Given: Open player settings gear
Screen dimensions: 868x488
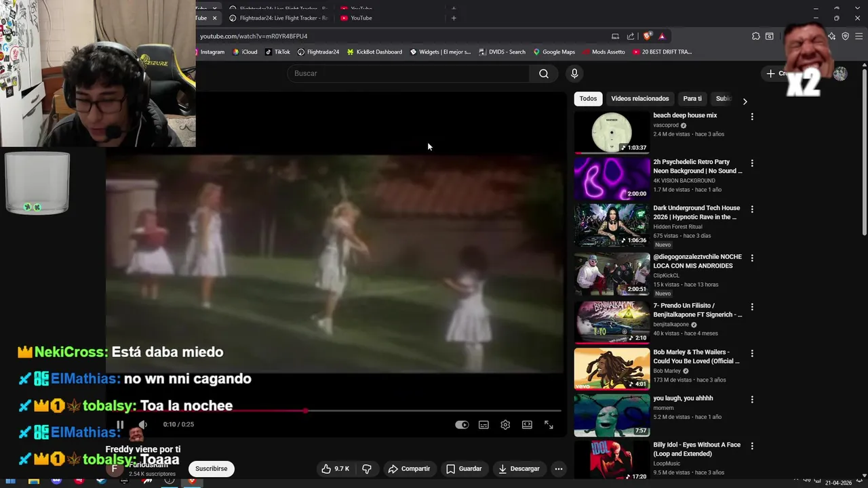Looking at the screenshot, I should coord(505,425).
